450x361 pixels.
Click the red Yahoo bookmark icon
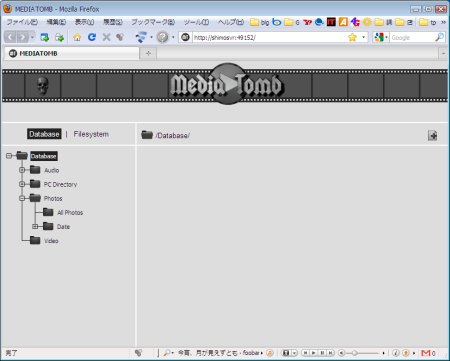coord(307,22)
